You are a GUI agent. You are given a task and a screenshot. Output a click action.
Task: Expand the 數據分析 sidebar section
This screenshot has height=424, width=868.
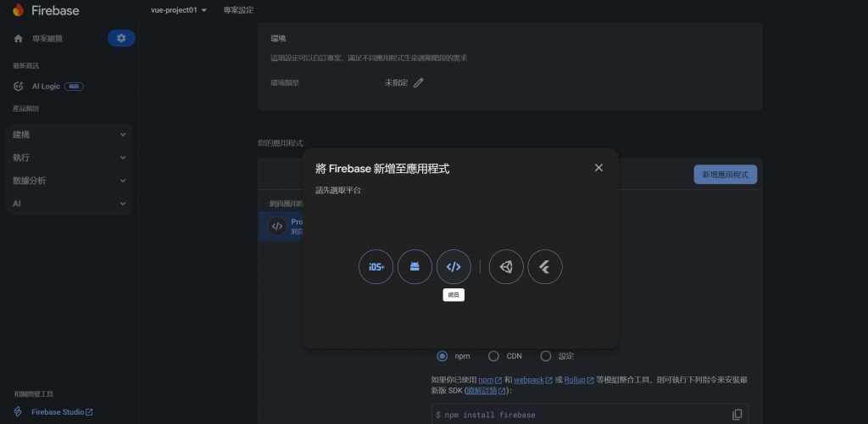click(x=70, y=181)
